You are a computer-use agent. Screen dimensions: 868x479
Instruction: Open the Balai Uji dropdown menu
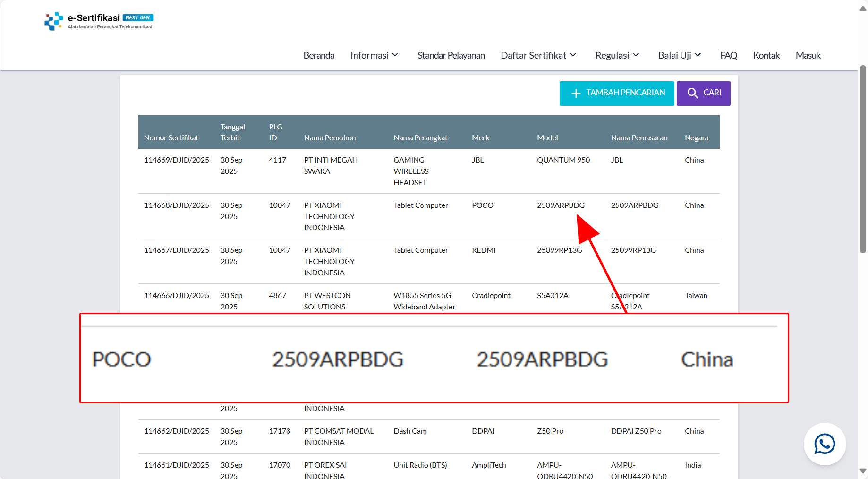679,55
